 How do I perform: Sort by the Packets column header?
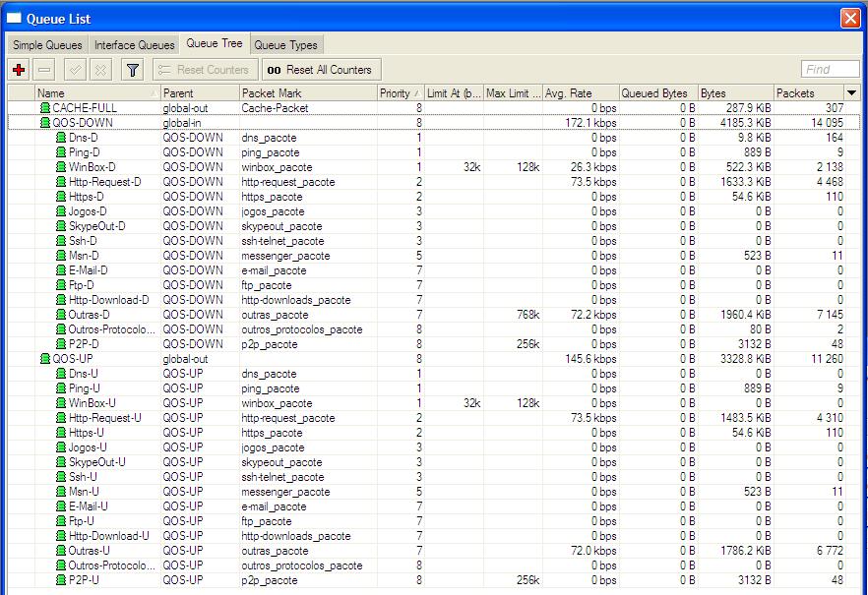pos(809,92)
